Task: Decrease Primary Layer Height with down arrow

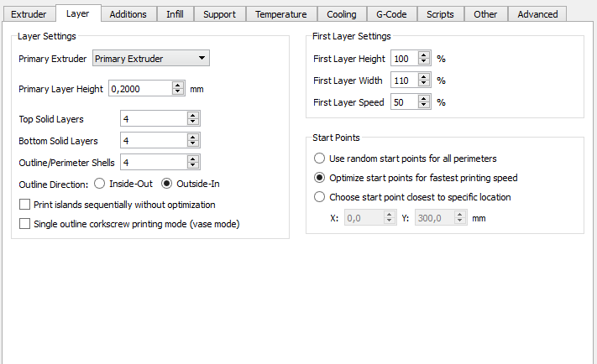Action: click(x=177, y=91)
